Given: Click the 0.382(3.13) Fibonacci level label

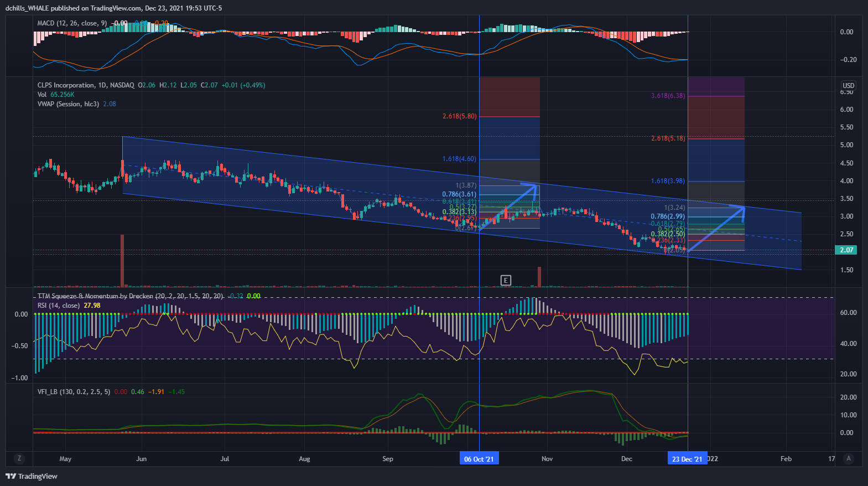Looking at the screenshot, I should (459, 212).
